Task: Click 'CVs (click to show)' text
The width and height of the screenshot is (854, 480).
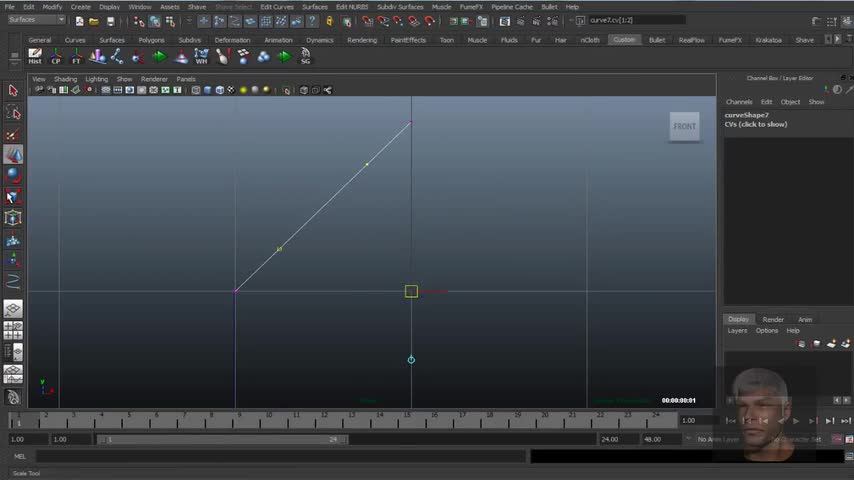Action: tap(756, 125)
